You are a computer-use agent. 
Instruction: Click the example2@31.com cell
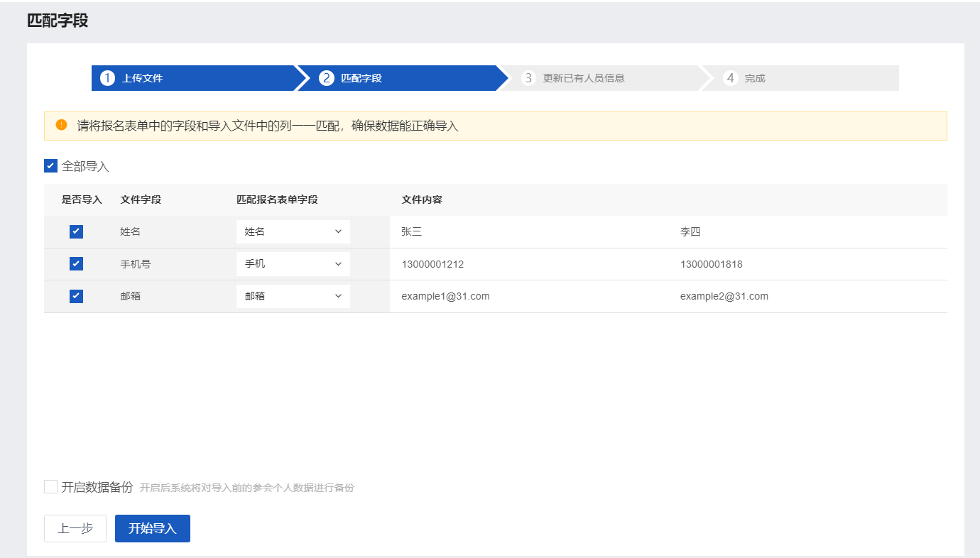pos(724,296)
